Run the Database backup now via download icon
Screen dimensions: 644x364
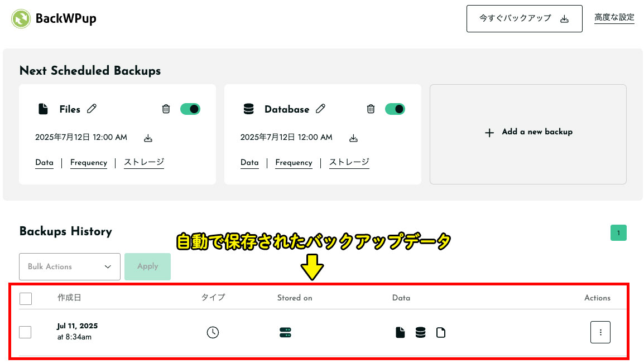[x=353, y=138]
